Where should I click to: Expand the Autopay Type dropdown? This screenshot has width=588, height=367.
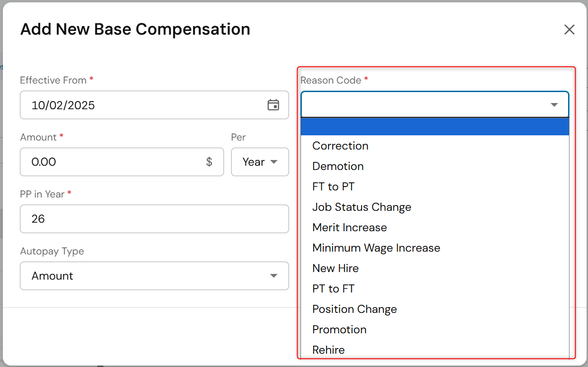273,276
